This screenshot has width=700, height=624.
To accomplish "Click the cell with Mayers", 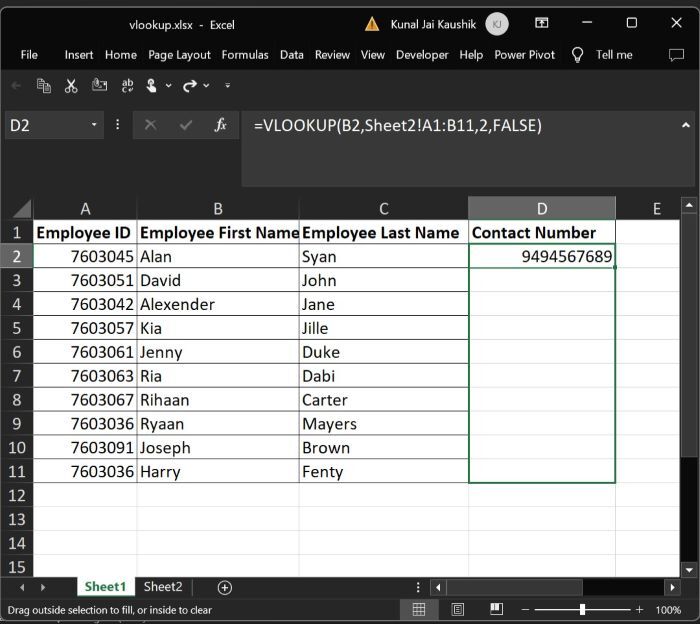I will pyautogui.click(x=383, y=424).
